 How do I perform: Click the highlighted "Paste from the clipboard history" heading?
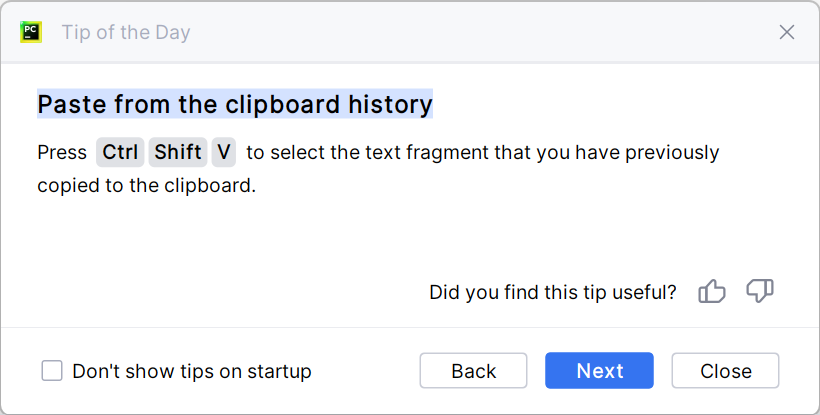click(x=235, y=104)
